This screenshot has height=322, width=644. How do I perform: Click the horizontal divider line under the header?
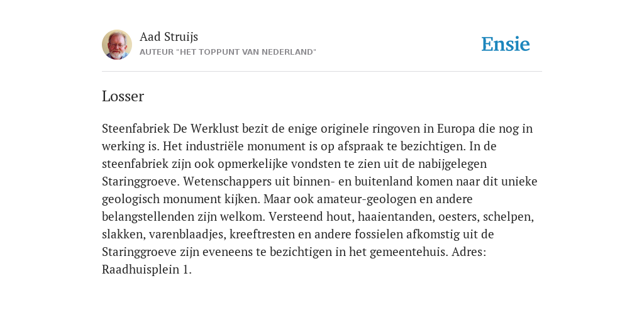[x=322, y=72]
